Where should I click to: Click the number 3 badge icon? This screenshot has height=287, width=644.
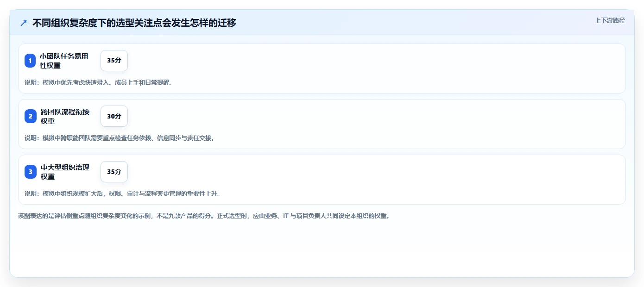pos(30,172)
